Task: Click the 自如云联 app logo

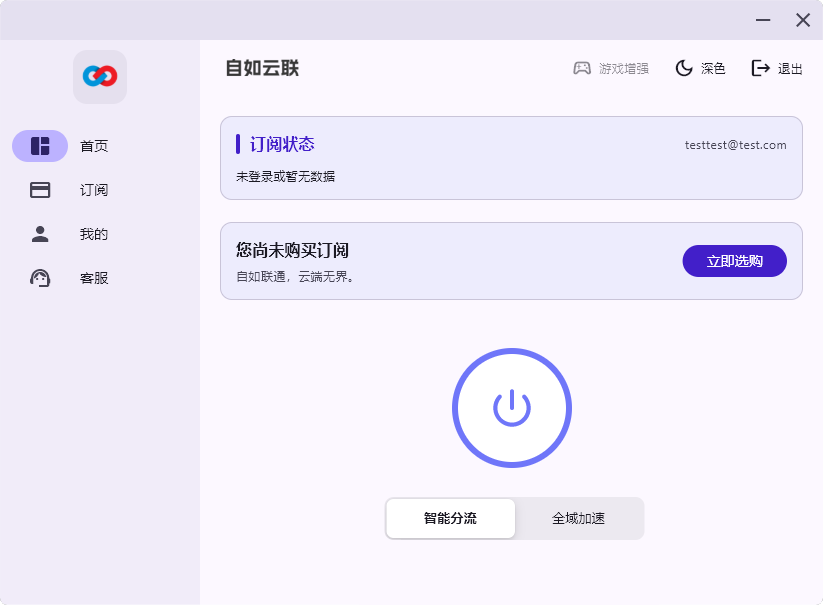Action: [99, 76]
